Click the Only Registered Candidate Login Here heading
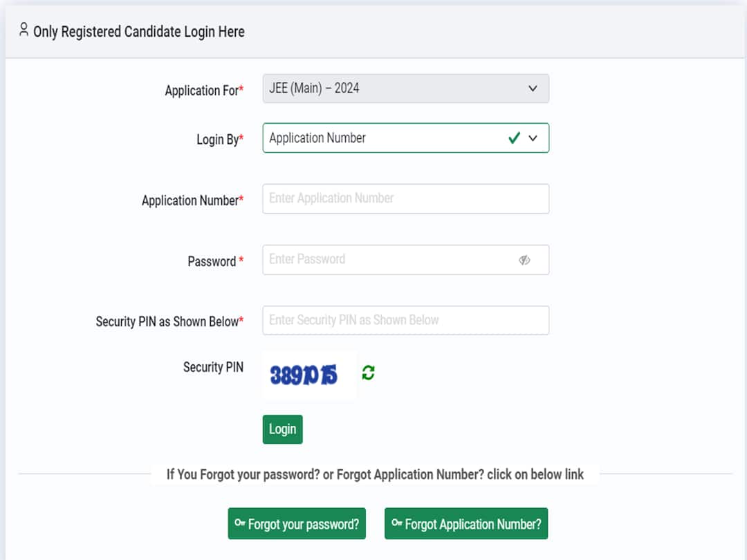Screen dimensions: 747x560 (139, 32)
